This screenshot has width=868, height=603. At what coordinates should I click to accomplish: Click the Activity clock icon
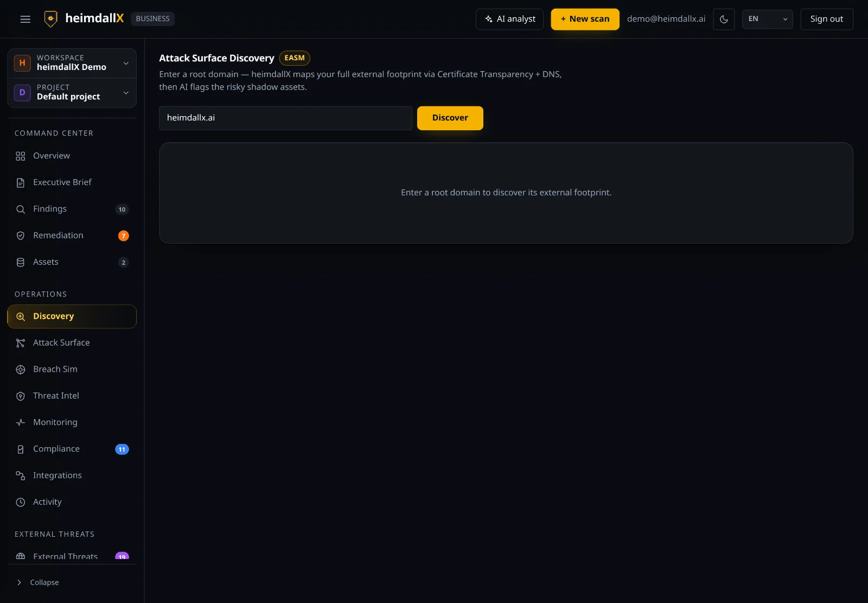pos(21,502)
